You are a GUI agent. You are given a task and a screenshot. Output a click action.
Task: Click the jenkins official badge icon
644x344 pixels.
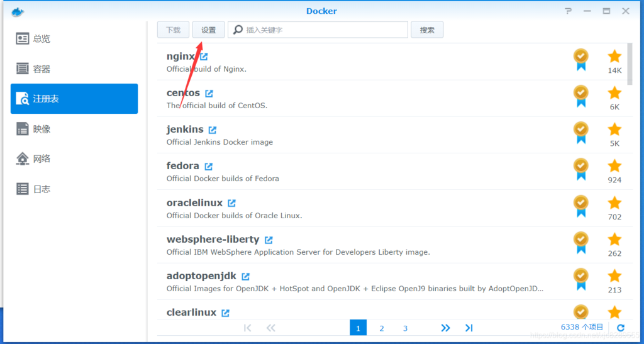580,133
